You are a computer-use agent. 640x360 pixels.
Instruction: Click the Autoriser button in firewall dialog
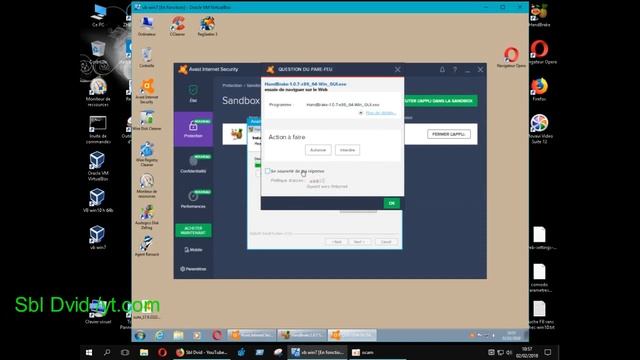click(318, 150)
